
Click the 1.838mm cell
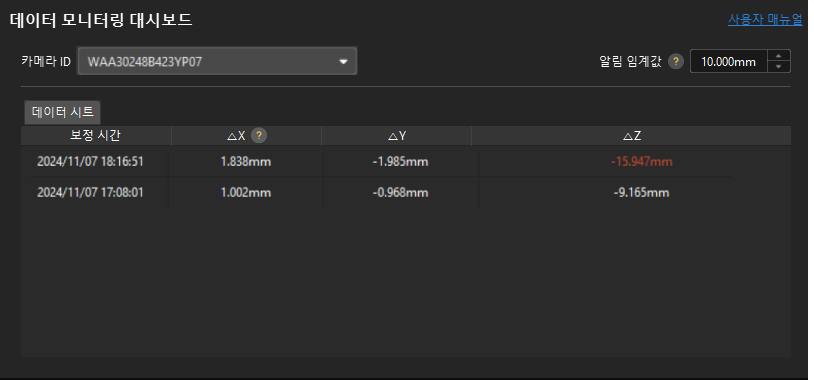(x=246, y=161)
